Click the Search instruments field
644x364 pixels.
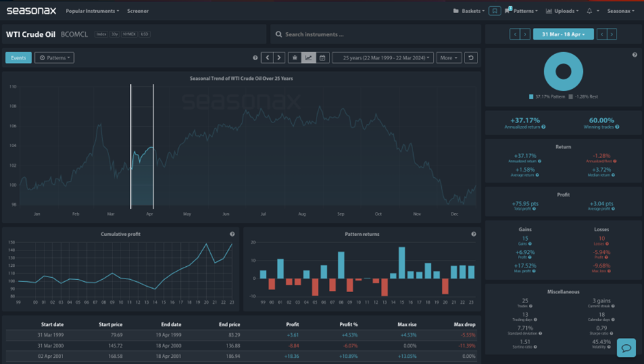click(x=373, y=34)
